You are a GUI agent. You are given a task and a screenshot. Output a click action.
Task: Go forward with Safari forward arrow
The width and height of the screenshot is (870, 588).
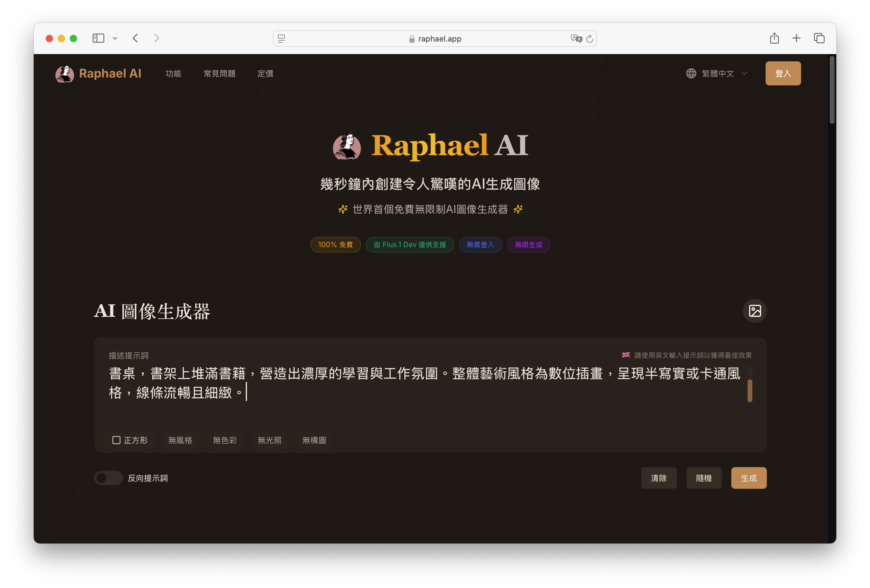pyautogui.click(x=156, y=38)
